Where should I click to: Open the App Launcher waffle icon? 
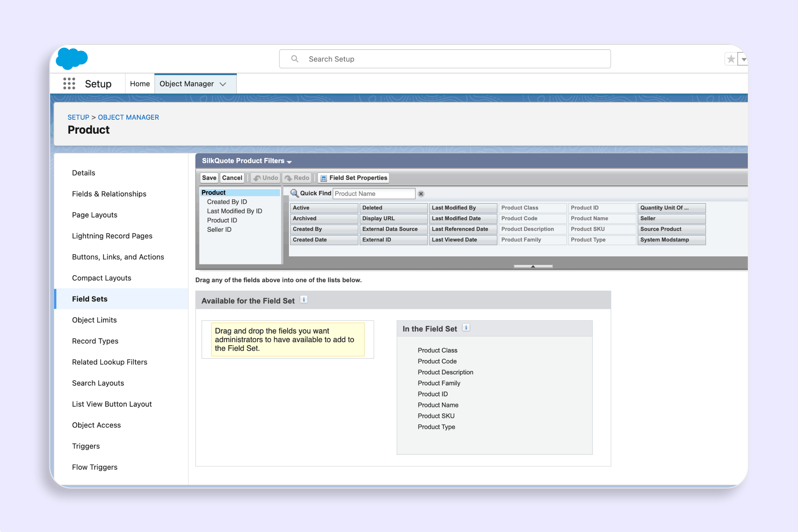69,83
